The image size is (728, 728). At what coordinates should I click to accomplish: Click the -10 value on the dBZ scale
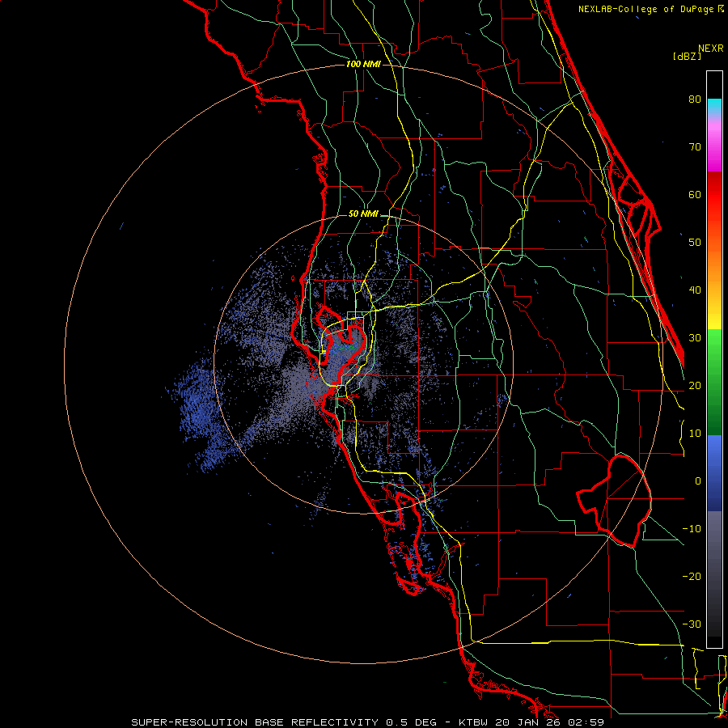click(x=692, y=529)
